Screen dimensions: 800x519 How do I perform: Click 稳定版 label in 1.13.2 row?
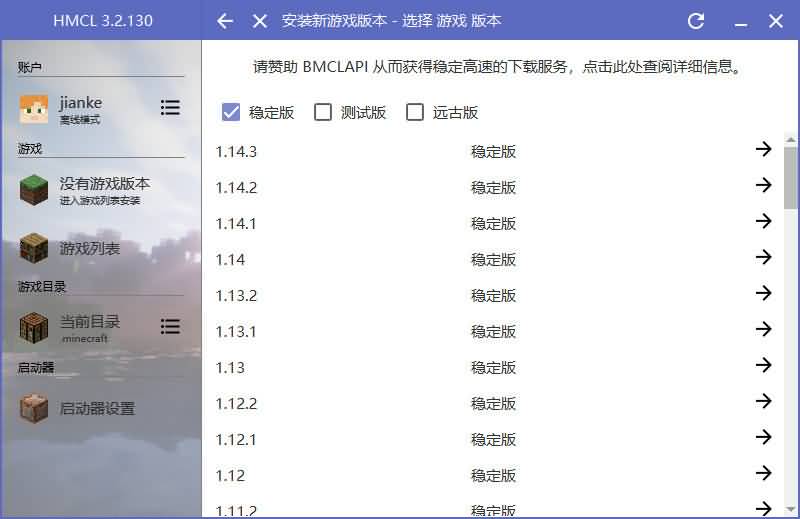point(493,295)
